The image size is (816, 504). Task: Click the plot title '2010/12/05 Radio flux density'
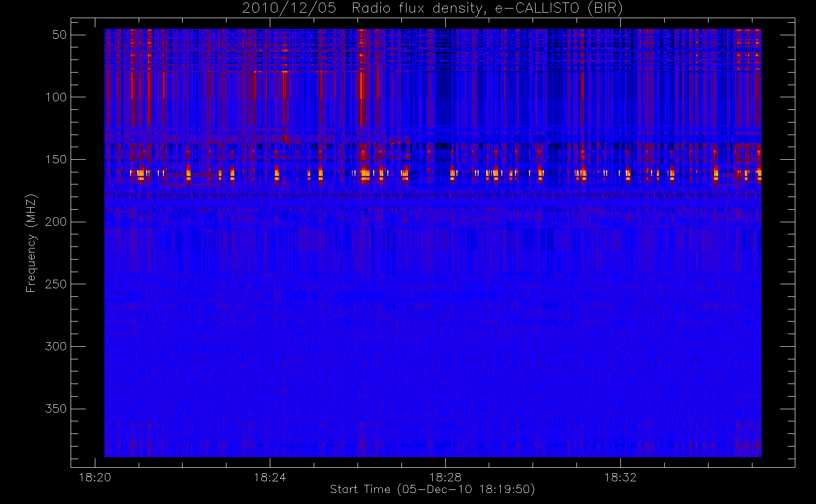432,8
